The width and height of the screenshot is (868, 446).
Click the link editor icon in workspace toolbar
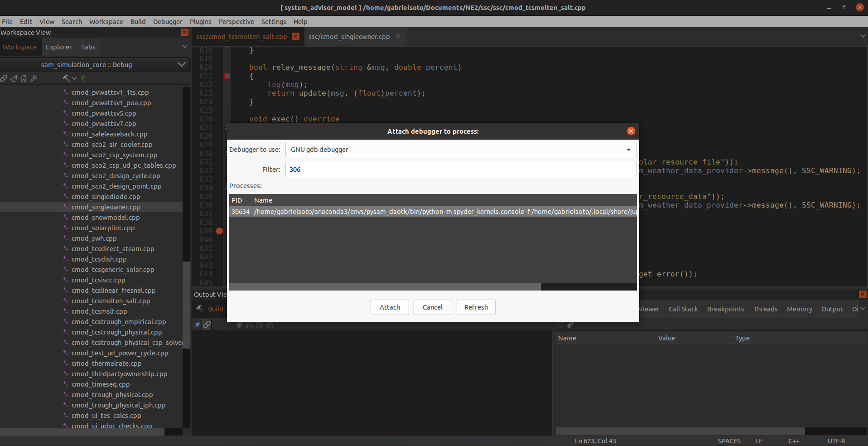4,78
